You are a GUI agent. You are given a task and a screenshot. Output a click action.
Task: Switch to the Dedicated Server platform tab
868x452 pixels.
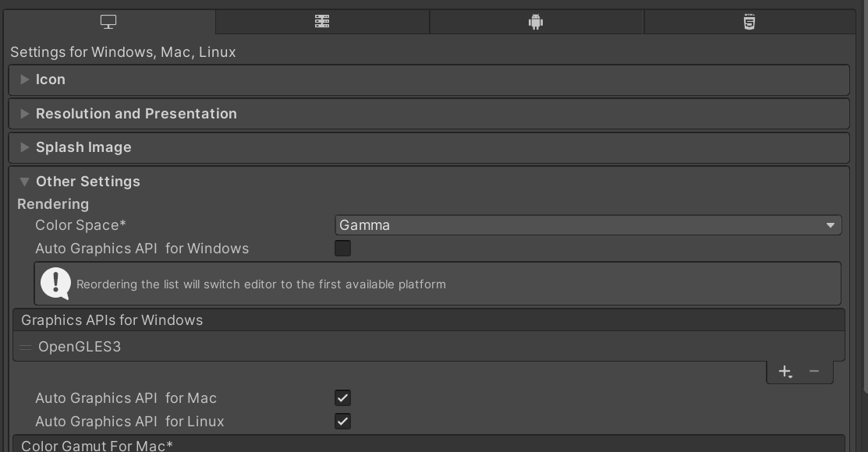point(322,22)
